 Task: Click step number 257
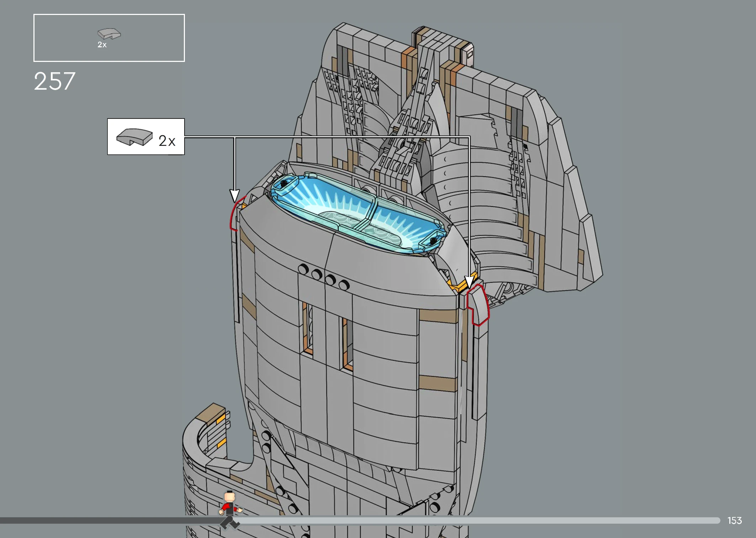pos(55,81)
